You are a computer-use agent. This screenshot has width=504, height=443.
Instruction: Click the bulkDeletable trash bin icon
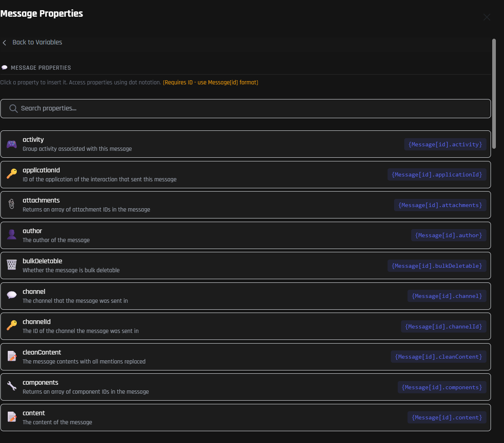pyautogui.click(x=12, y=265)
